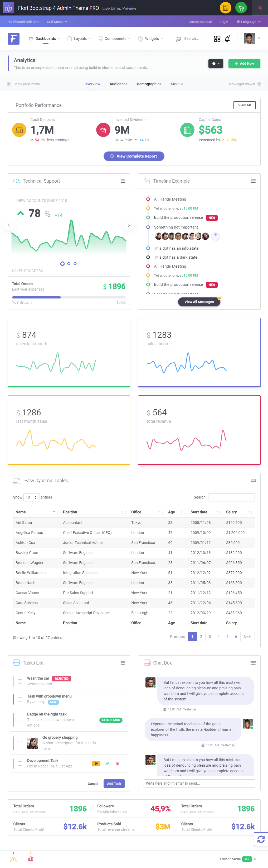Click green checkmark on Development Task

tap(107, 763)
